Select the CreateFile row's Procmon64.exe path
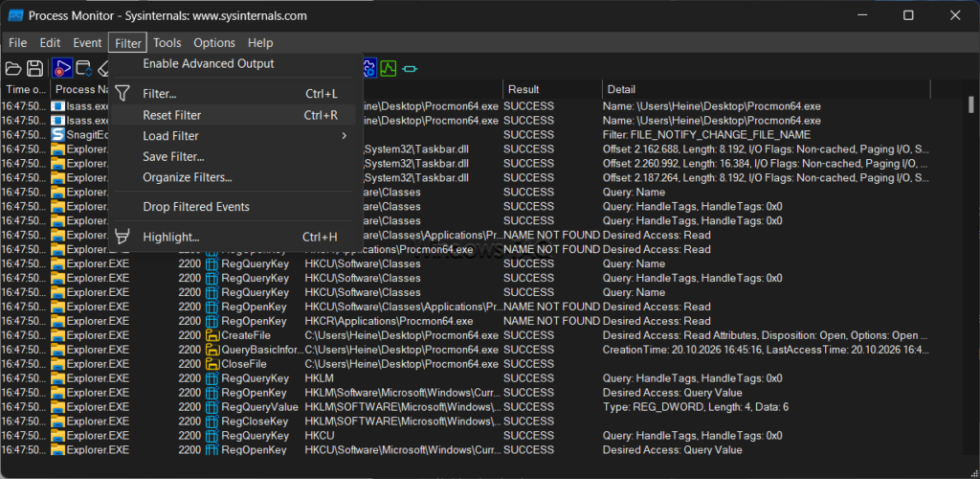The image size is (980, 479). pyautogui.click(x=402, y=335)
